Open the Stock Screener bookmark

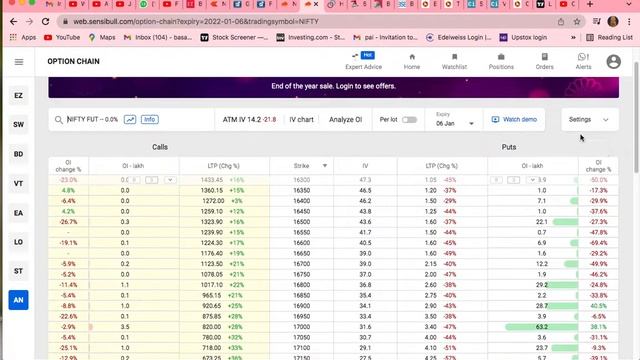pyautogui.click(x=234, y=37)
